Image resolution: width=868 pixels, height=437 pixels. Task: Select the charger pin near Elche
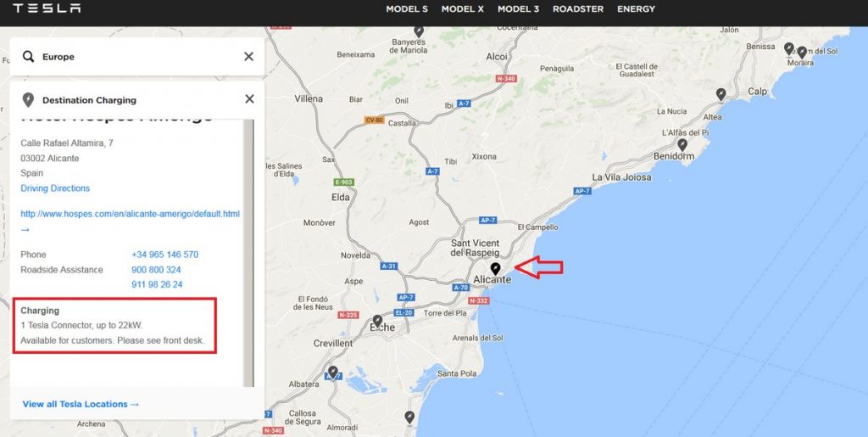(377, 321)
